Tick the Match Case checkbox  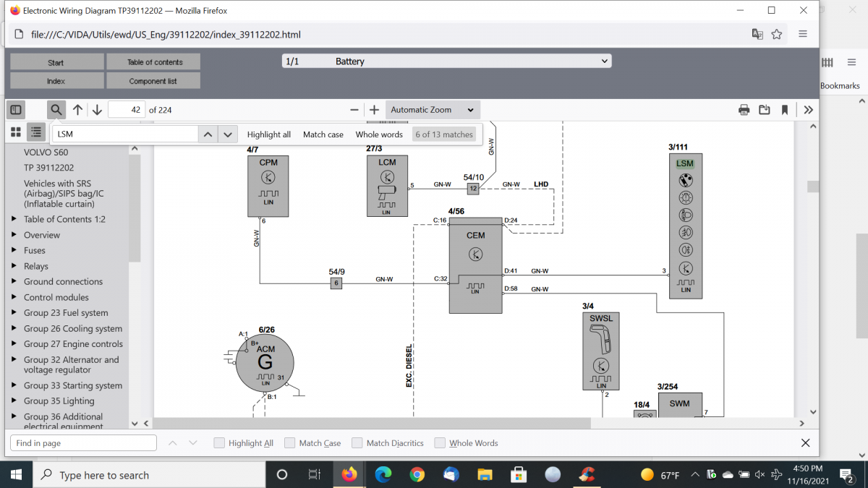[x=290, y=443]
